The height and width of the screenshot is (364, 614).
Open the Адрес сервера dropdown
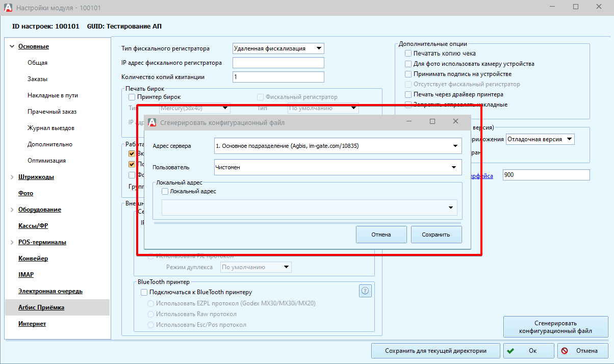point(455,146)
